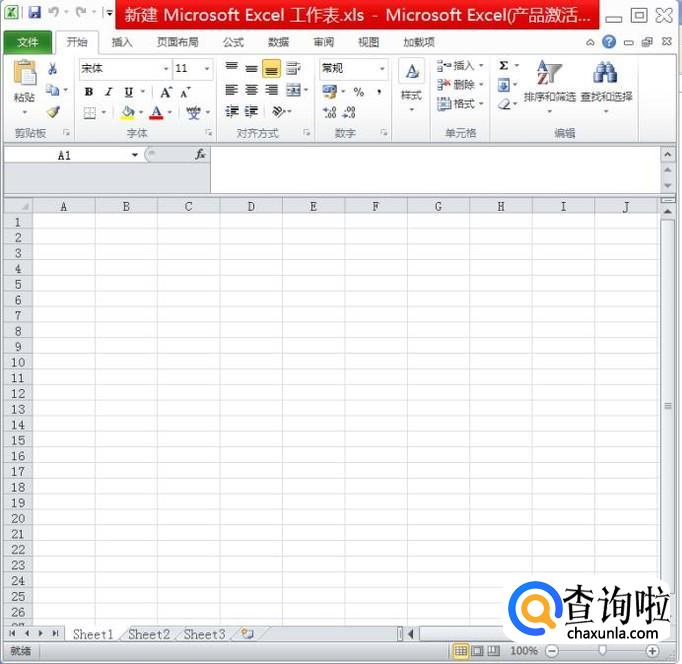
Task: Toggle Underline formatting
Action: (129, 92)
